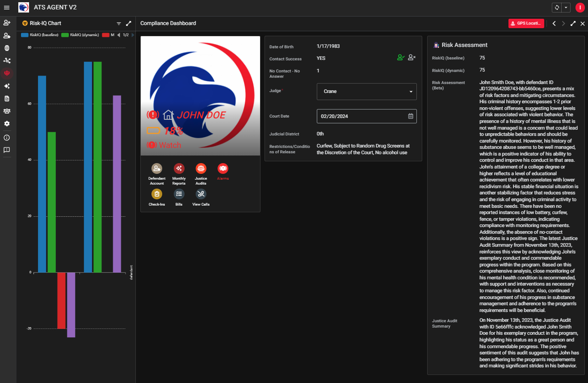The width and height of the screenshot is (588, 383).
Task: Click the GPS Location button
Action: point(526,23)
